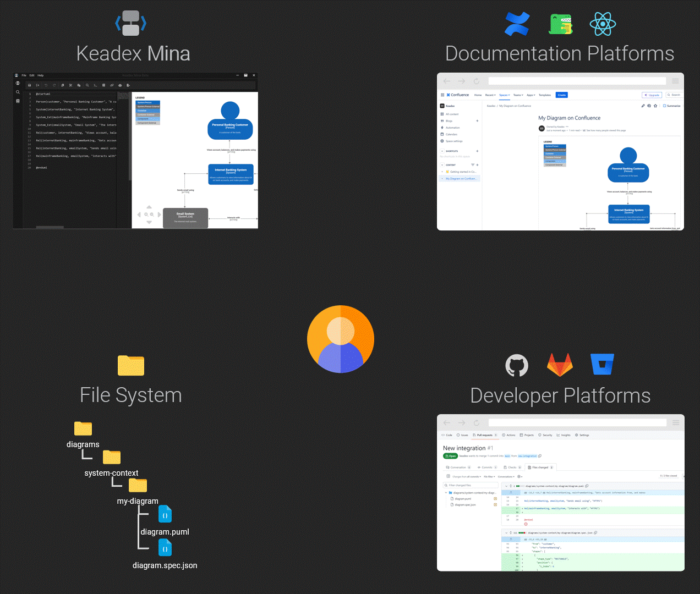This screenshot has width=700, height=594.
Task: Click the blue Create button in Confluence
Action: 561,95
